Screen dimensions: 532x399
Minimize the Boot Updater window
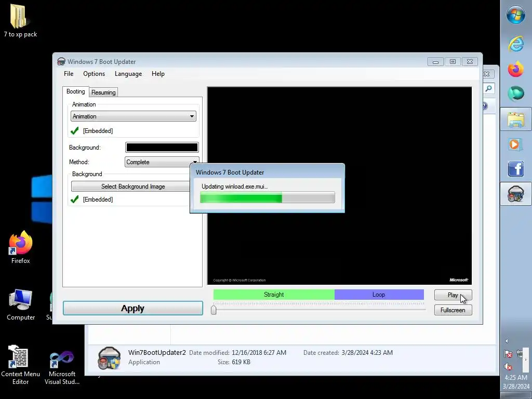coord(436,61)
